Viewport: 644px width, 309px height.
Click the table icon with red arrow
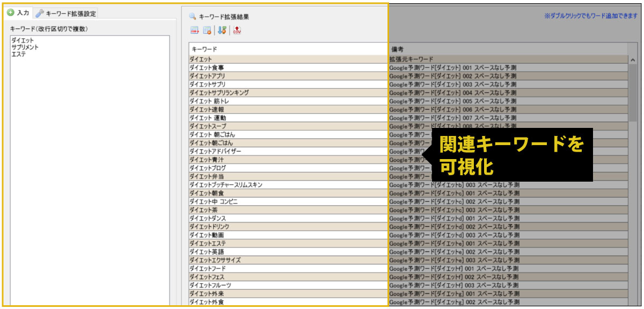(195, 31)
